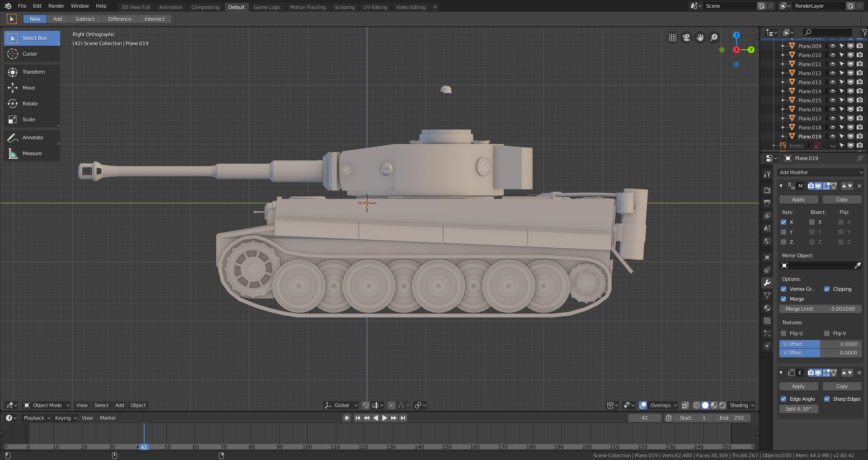Open the File menu
The height and width of the screenshot is (460, 868).
point(22,6)
